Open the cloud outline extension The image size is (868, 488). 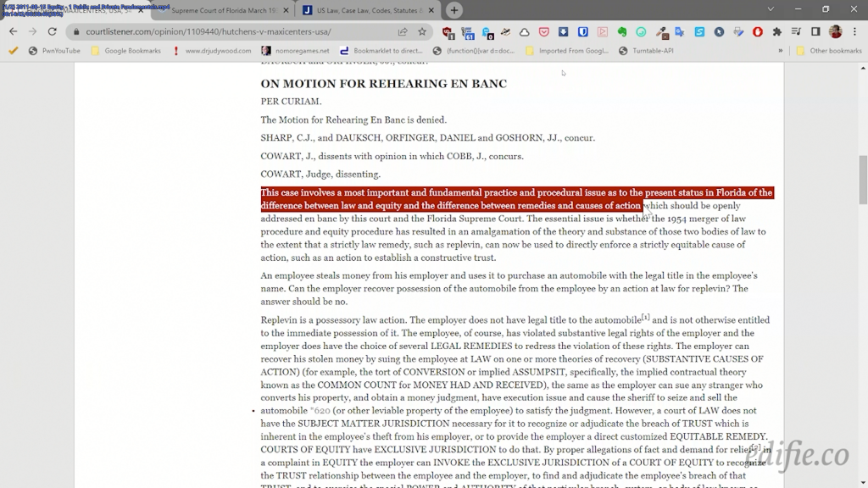[x=524, y=32]
